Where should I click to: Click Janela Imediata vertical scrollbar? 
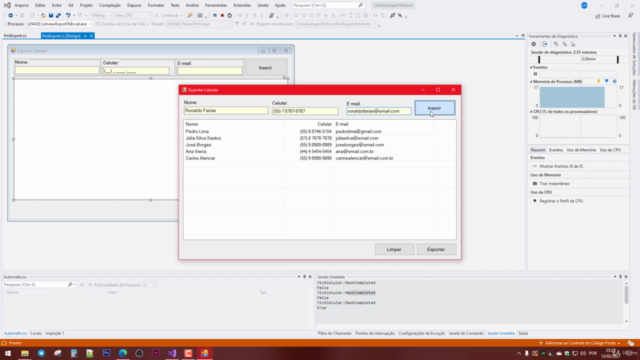pos(627,302)
